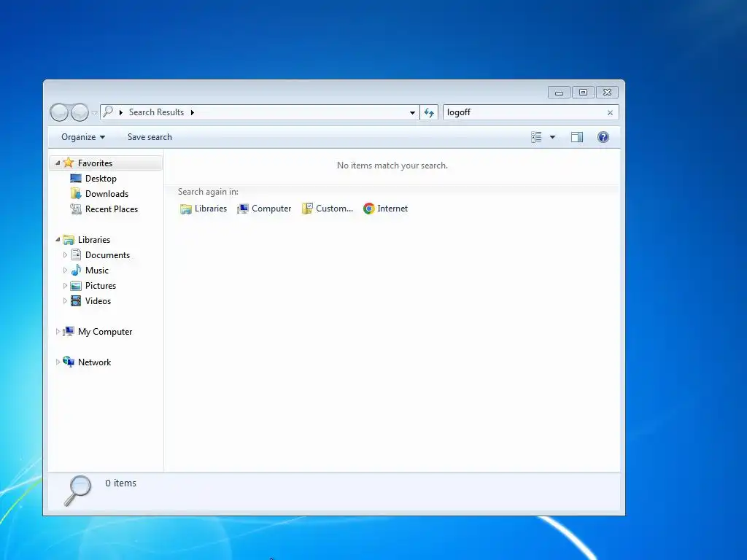Viewport: 747px width, 560px height.
Task: Toggle the preview pane button
Action: (577, 137)
